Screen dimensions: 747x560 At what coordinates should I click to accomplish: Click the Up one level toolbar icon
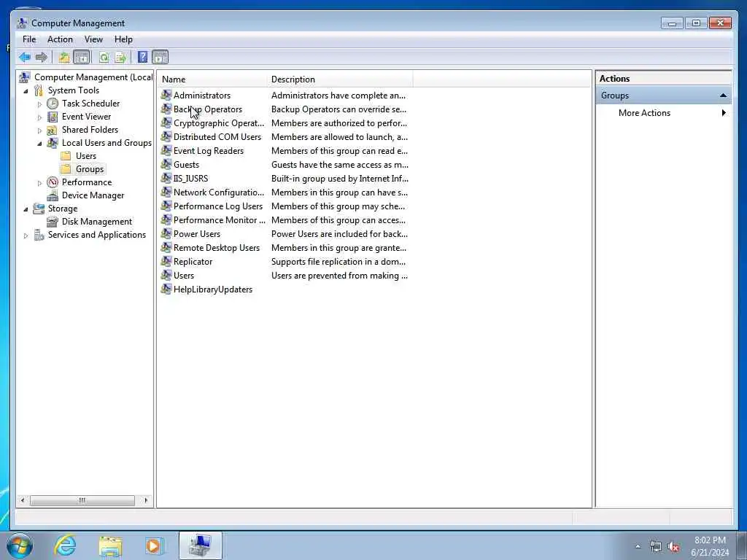[64, 58]
